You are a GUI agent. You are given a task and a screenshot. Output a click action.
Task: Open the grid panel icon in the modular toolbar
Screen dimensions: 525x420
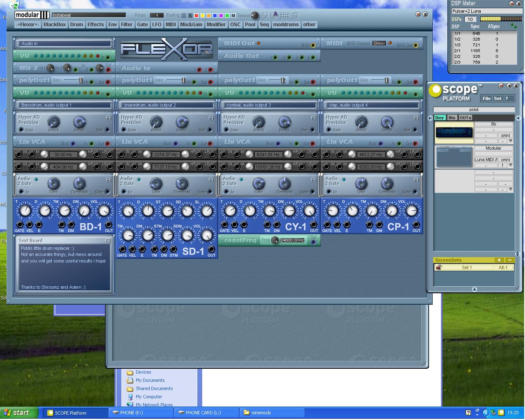click(285, 16)
